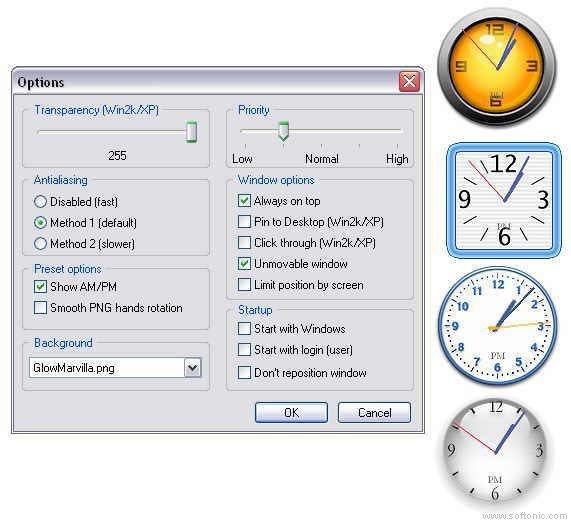This screenshot has height=521, width=571.
Task: Enable Don't reposition window
Action: 244,372
